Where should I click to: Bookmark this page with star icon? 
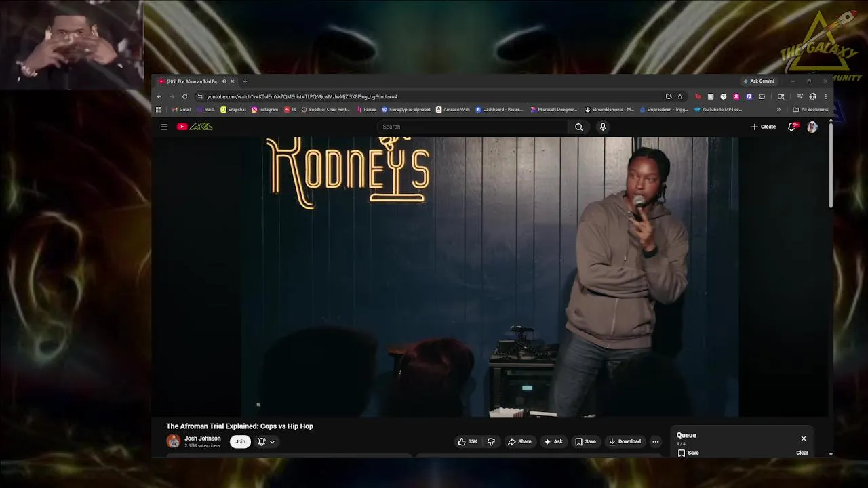[680, 96]
